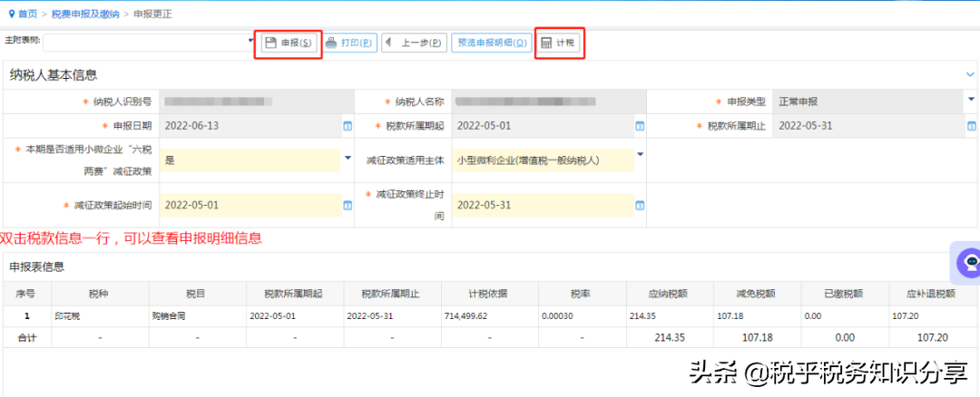The width and height of the screenshot is (980, 397).
Task: Collapse the 纳税人基本信息 panel chevron
Action: coord(971,74)
